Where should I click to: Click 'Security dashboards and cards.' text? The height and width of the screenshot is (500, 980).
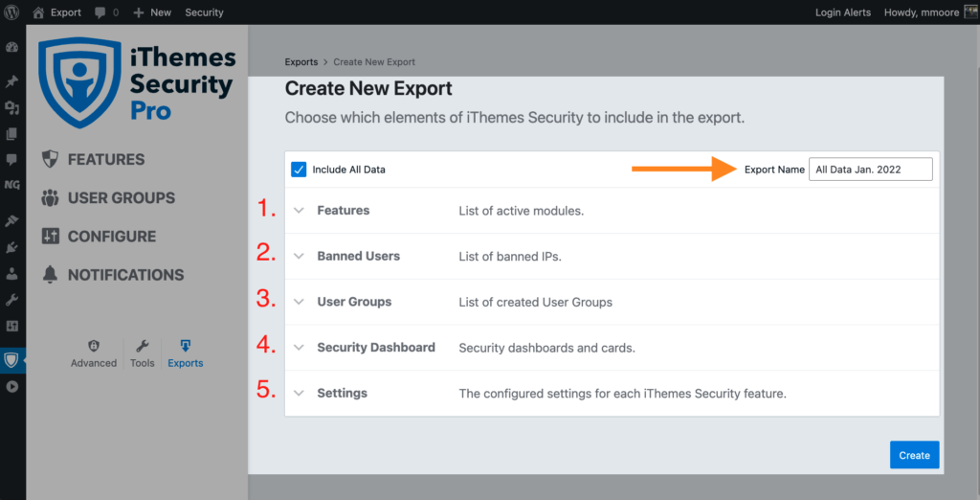[546, 348]
